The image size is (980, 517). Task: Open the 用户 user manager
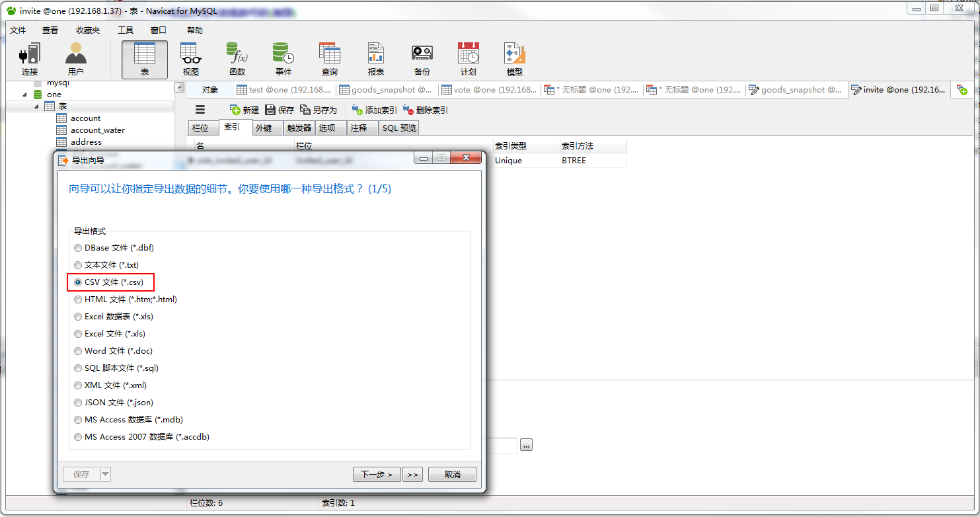coord(76,60)
